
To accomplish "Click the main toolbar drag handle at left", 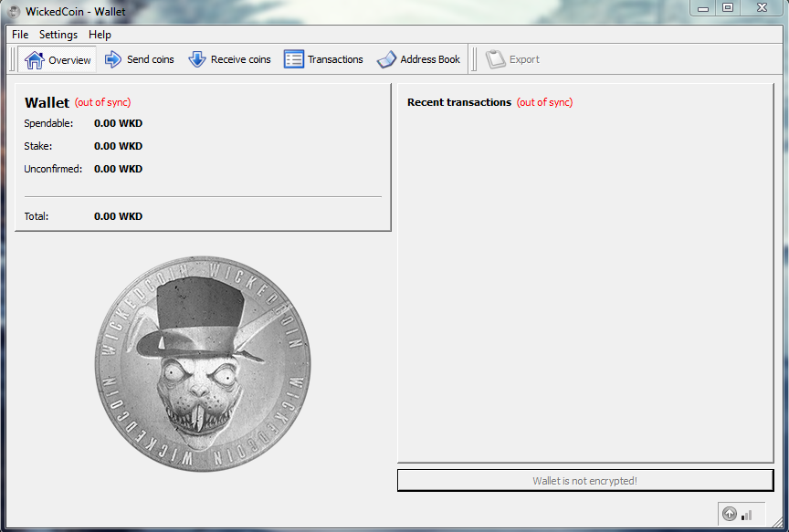I will pyautogui.click(x=13, y=59).
